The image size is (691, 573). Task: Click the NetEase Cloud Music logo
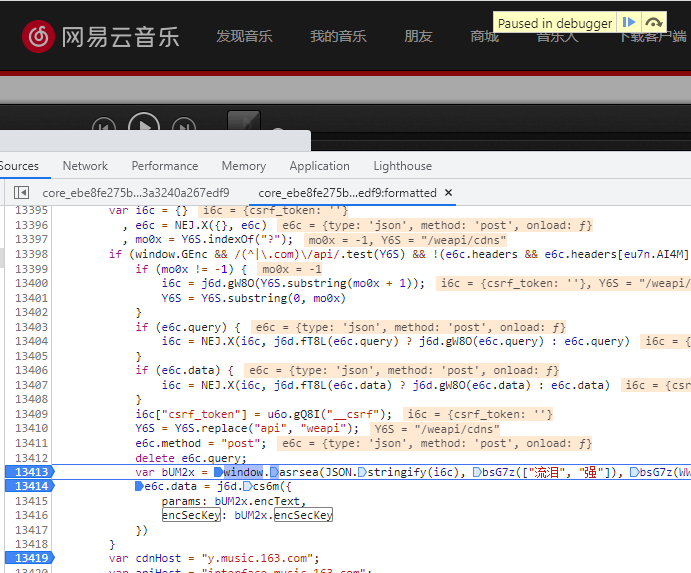[x=100, y=36]
